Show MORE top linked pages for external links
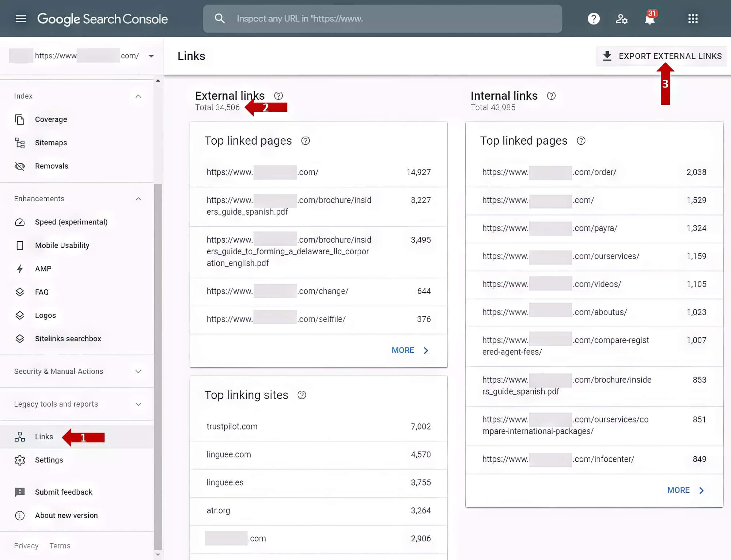Viewport: 731px width, 560px height. (403, 350)
